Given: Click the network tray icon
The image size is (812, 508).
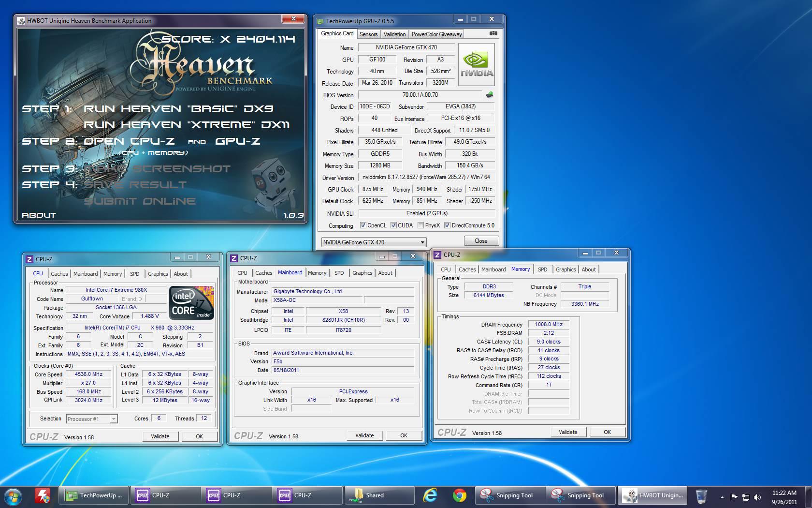Looking at the screenshot, I should [x=746, y=497].
